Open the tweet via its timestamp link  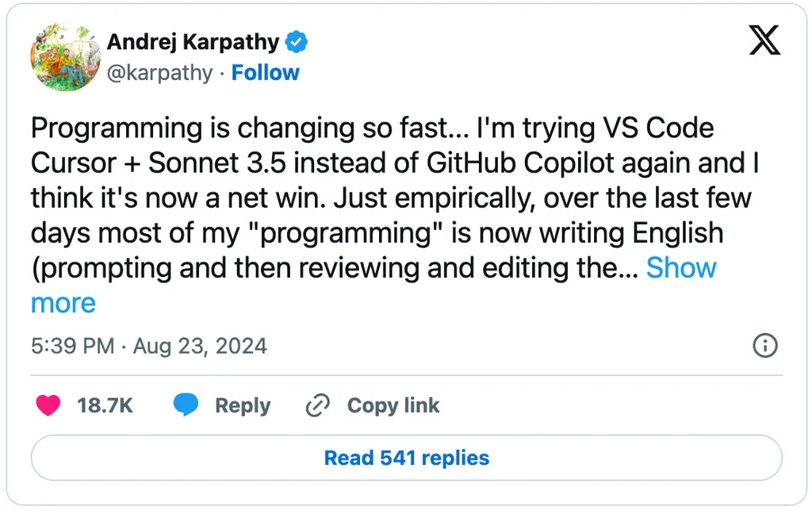(x=149, y=346)
